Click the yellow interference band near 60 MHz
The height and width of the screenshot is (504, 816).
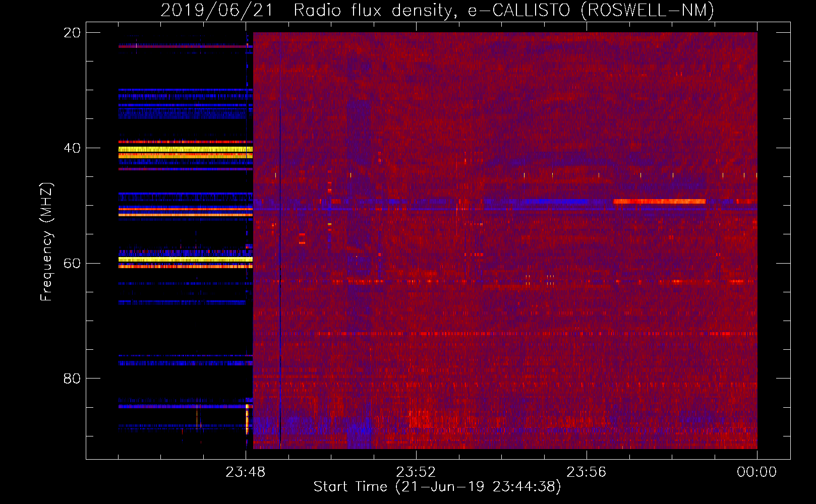[x=186, y=260]
